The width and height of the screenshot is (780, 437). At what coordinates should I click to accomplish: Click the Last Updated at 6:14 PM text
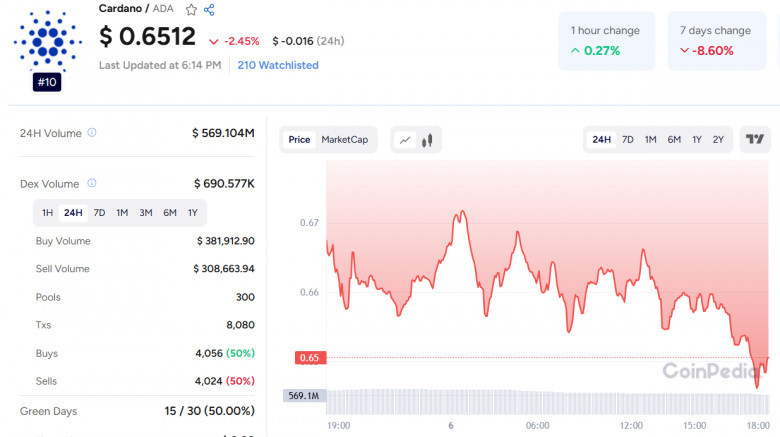coord(160,65)
